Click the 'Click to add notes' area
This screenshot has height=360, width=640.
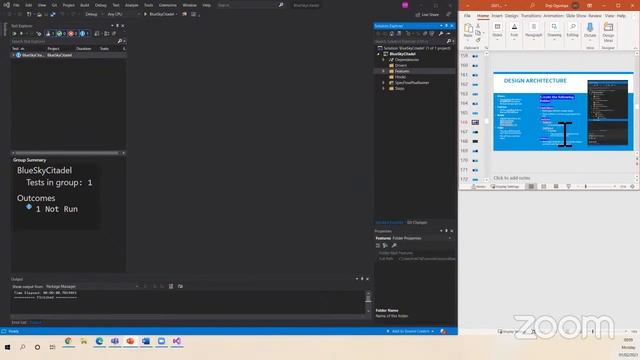512,178
